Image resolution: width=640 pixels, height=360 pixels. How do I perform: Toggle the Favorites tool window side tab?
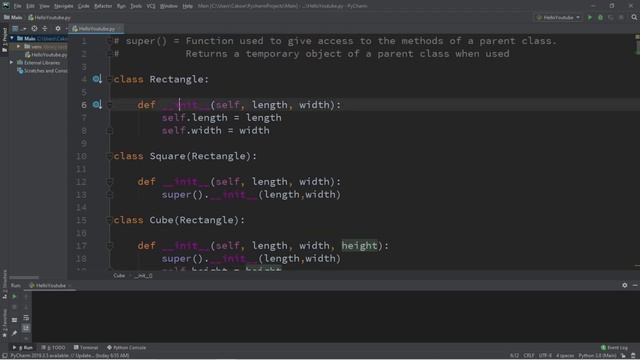point(4,323)
